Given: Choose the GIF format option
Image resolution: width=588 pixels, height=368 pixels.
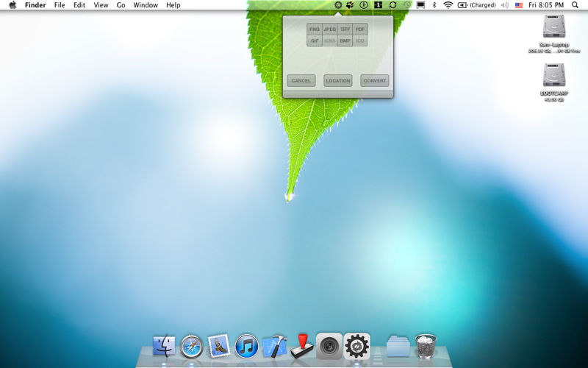Looking at the screenshot, I should pos(315,41).
